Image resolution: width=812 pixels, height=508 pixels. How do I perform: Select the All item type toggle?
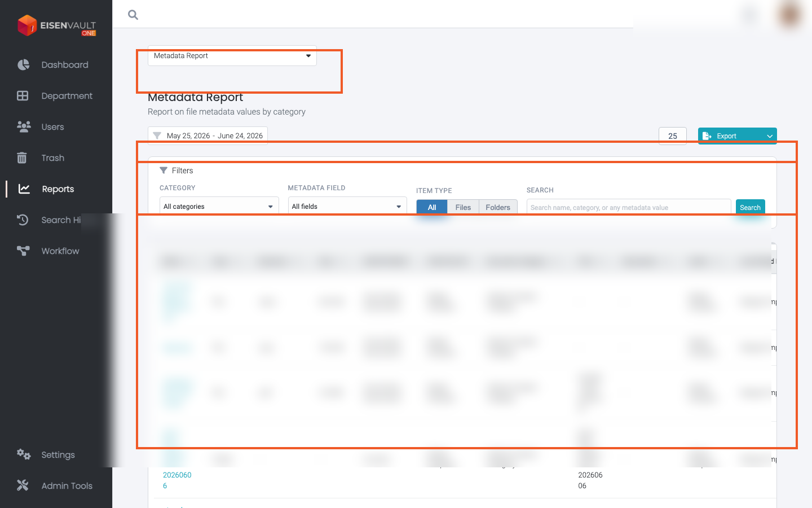pyautogui.click(x=432, y=207)
